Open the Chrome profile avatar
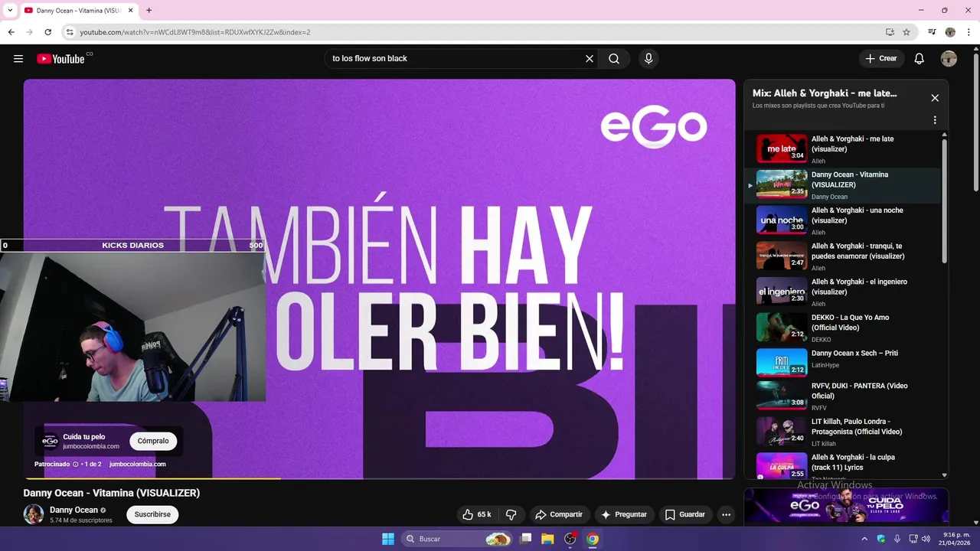 (950, 32)
